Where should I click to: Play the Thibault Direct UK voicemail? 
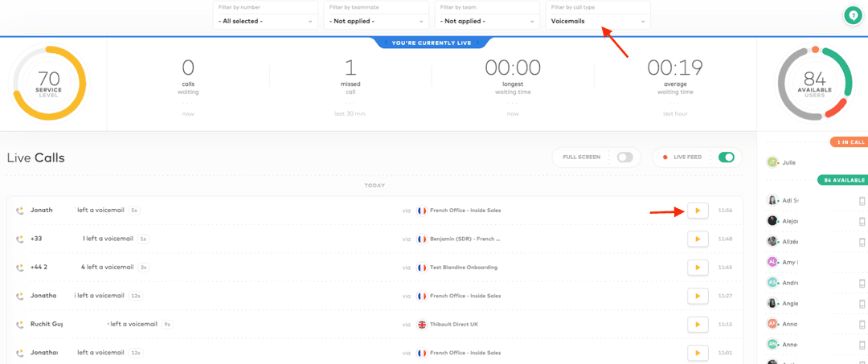click(698, 325)
